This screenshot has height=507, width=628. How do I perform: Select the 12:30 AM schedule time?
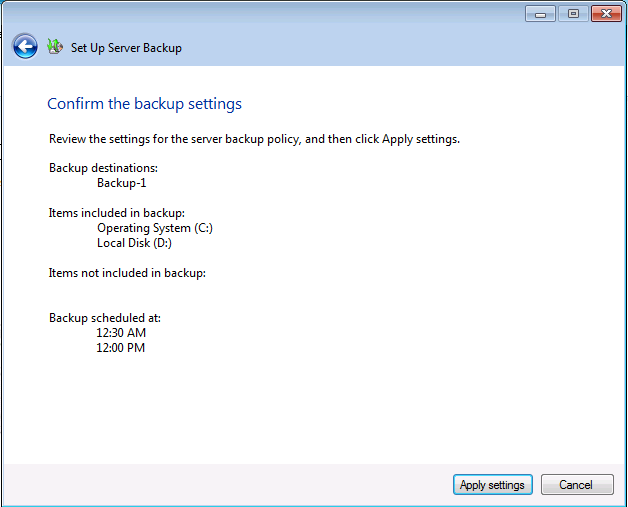coord(121,333)
